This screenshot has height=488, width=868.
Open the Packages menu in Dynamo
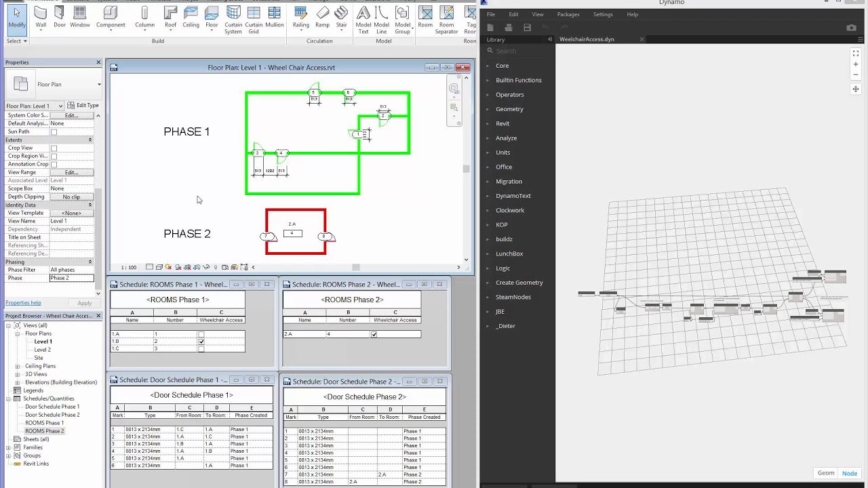[568, 14]
